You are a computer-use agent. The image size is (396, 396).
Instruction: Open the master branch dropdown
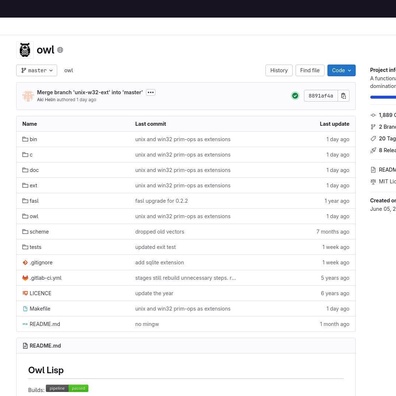point(37,70)
